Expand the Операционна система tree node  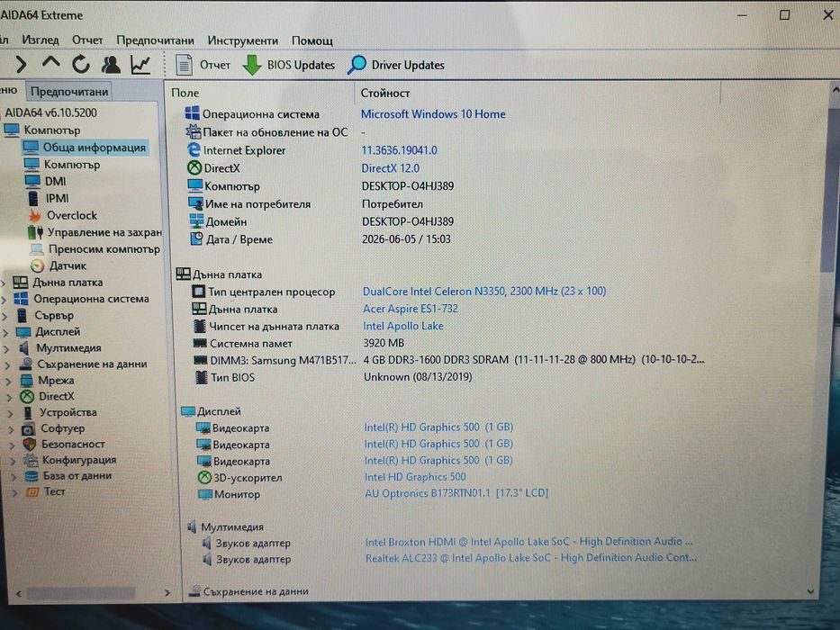[x=5, y=300]
